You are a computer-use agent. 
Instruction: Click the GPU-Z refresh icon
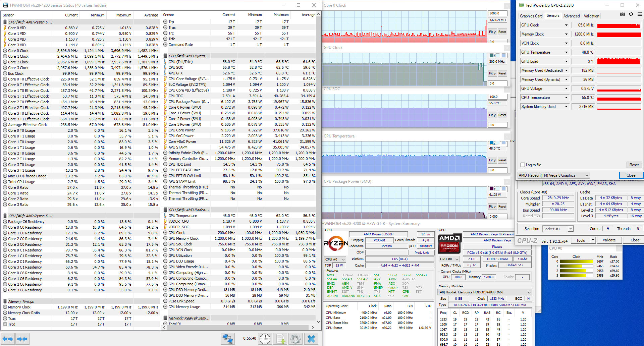[x=631, y=14]
